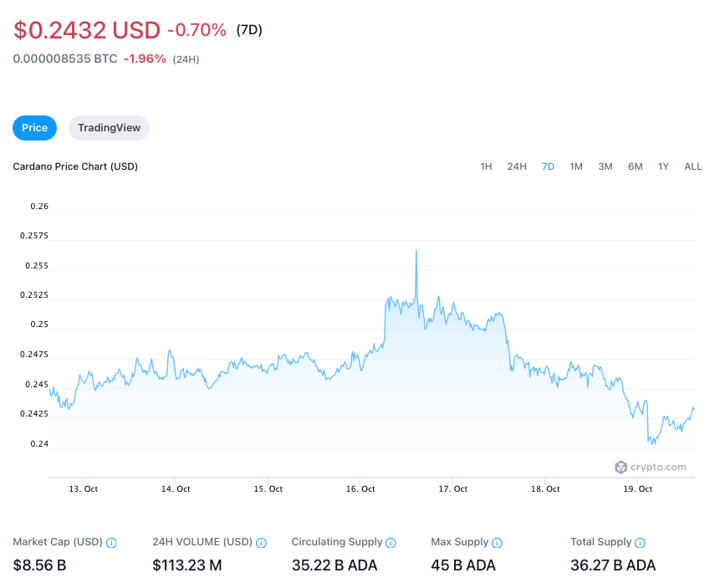
Task: Select the 1H time range
Action: point(486,166)
